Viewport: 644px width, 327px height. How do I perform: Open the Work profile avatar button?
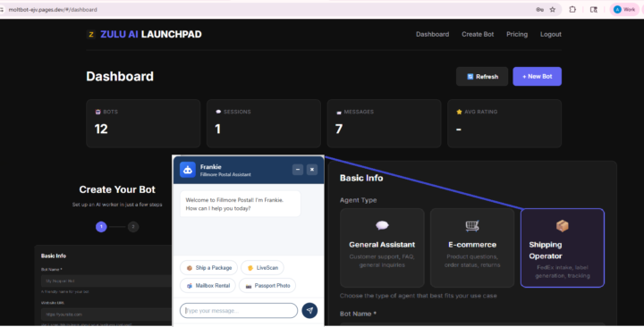point(624,10)
